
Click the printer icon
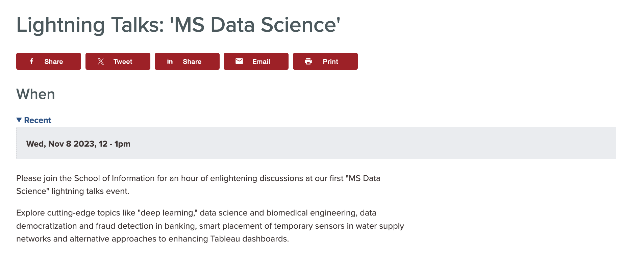coord(308,61)
